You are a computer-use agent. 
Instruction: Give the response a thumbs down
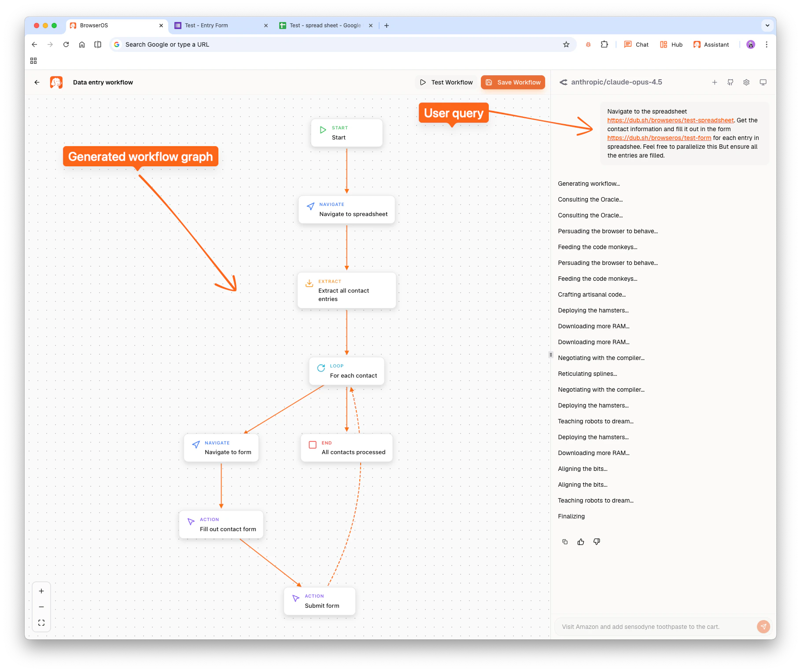point(597,541)
